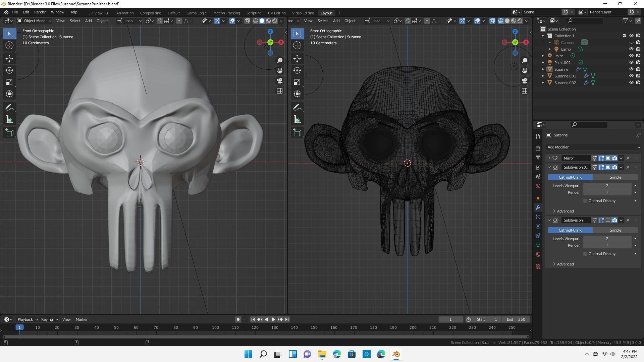Jump to end frame in timeline
This screenshot has width=644, height=362.
287,319
